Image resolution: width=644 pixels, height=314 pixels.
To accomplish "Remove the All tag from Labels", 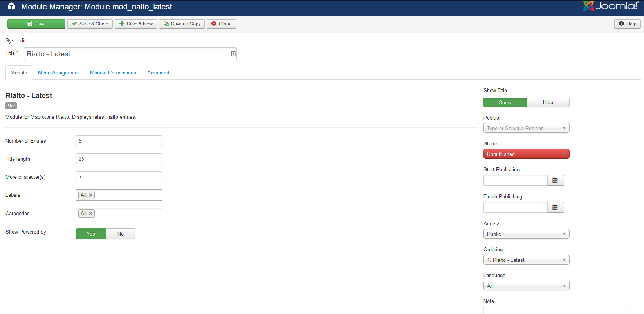I will click(91, 195).
